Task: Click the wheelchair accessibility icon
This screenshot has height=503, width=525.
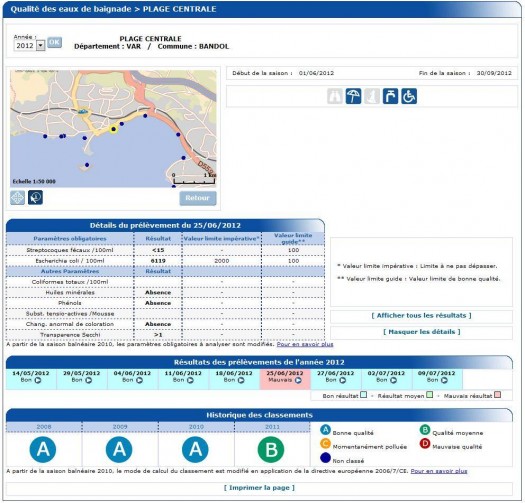Action: click(409, 96)
